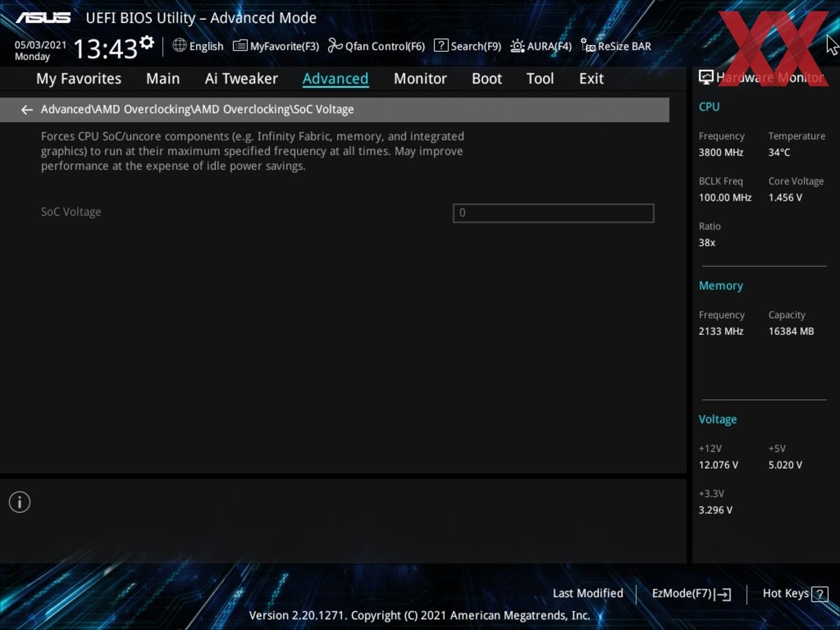Open the MyFavorite(F3) list
840x630 pixels.
coord(276,46)
